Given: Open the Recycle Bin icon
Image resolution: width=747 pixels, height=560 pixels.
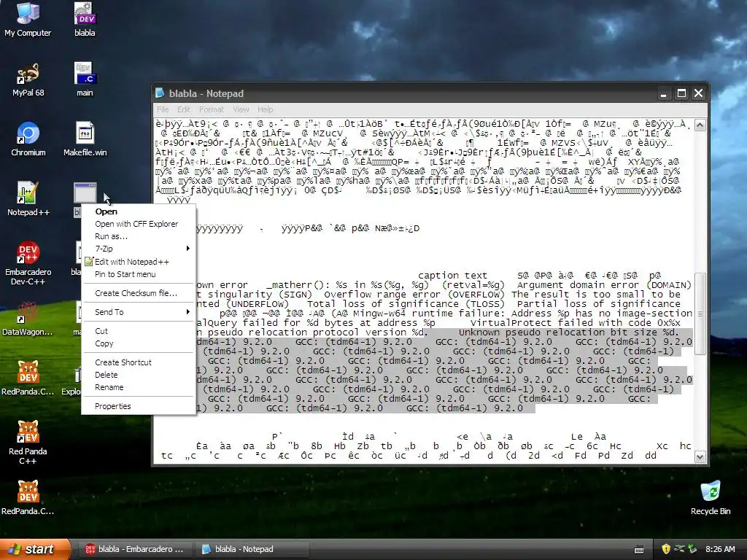Looking at the screenshot, I should pos(711,497).
